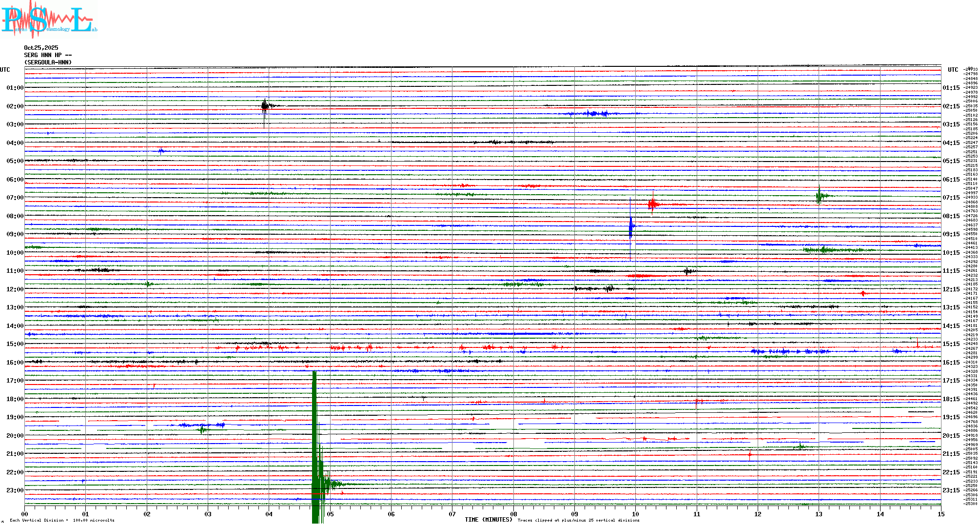Click the minute 05 tick on bottom axis
Image resolution: width=980 pixels, height=527 pixels.
click(x=330, y=514)
